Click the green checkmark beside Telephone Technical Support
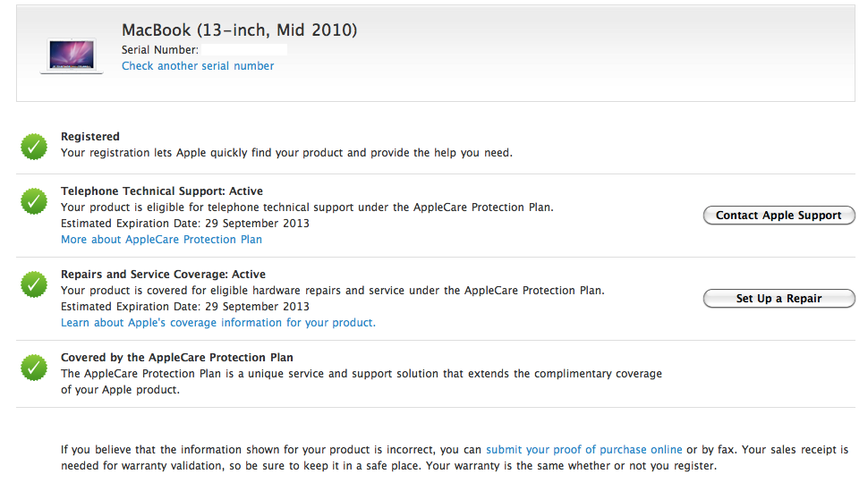The height and width of the screenshot is (491, 868). coord(34,201)
